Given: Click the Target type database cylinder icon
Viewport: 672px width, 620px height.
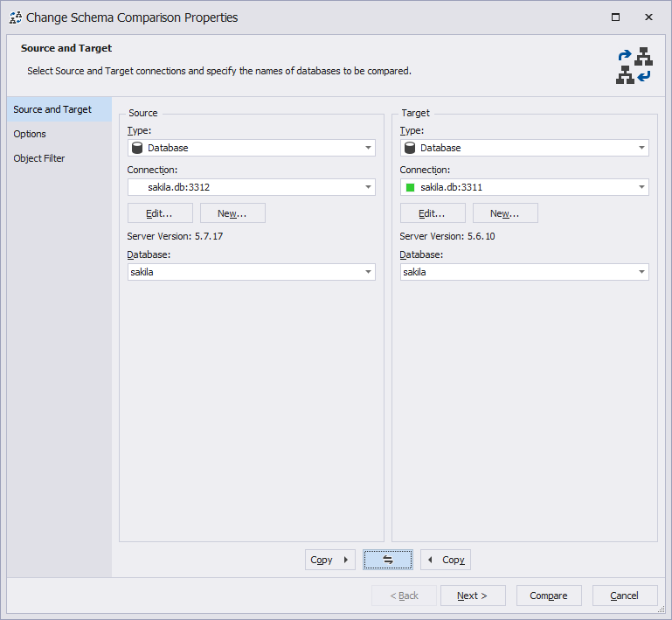Looking at the screenshot, I should tap(410, 148).
